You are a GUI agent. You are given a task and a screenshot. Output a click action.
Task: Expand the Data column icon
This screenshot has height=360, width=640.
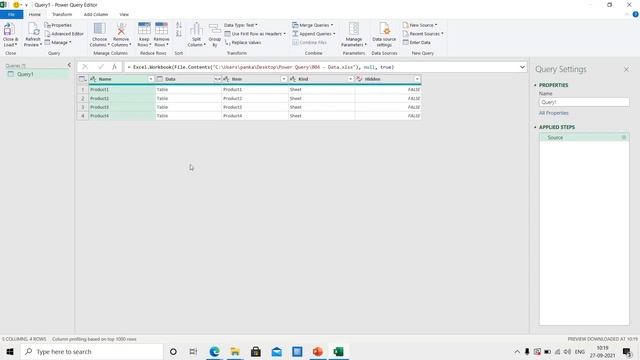pos(218,79)
